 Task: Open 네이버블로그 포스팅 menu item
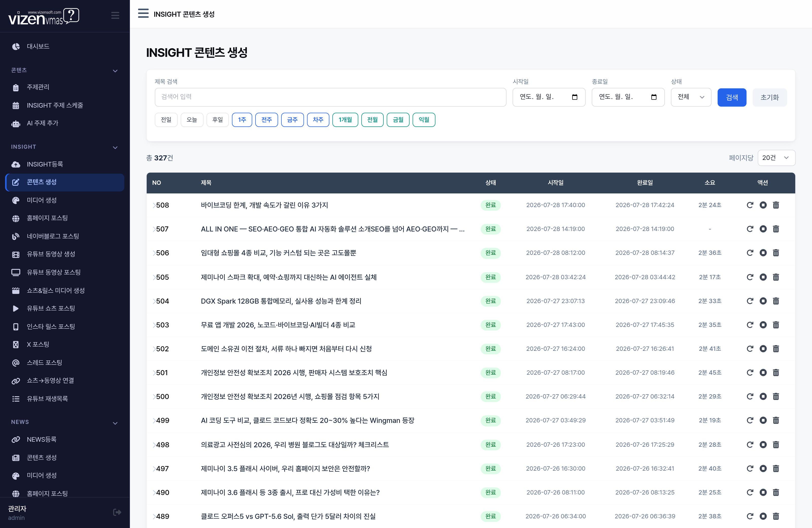click(65, 236)
